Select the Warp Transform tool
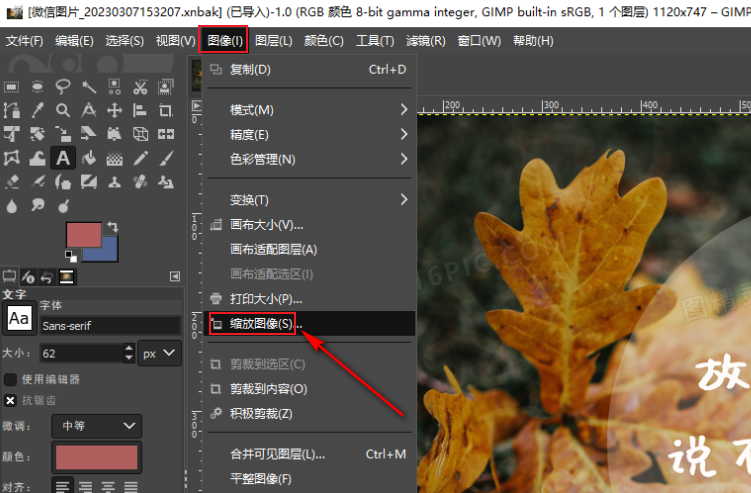751x493 pixels. 37,158
